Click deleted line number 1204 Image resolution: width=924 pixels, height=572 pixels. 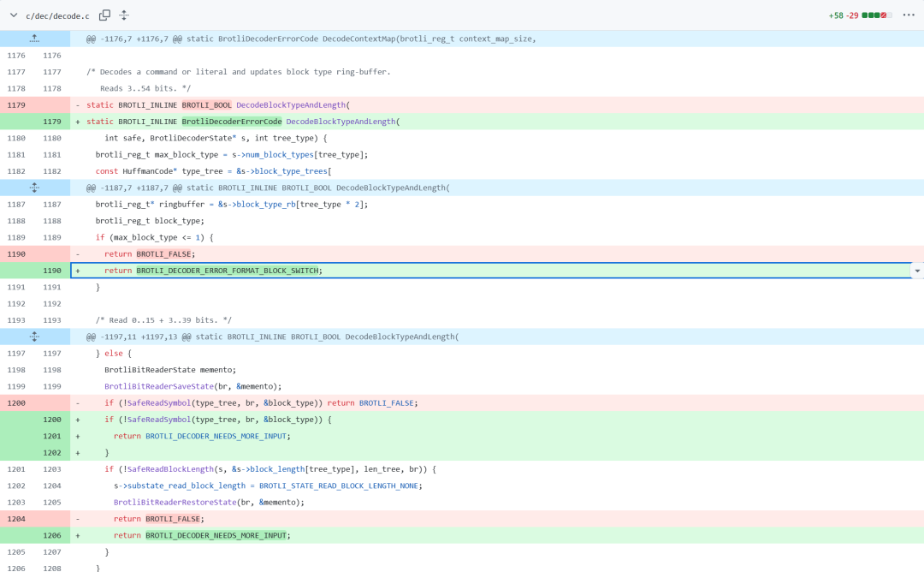[x=16, y=519]
